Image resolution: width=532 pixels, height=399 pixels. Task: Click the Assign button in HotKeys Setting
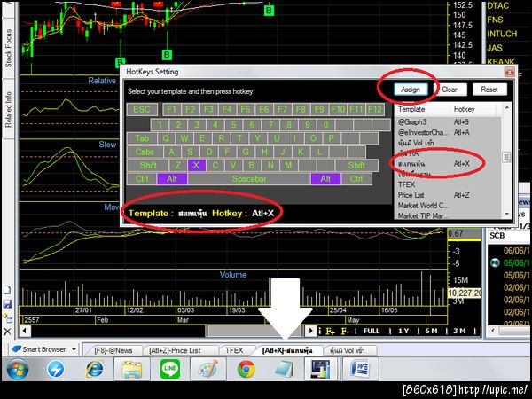click(x=411, y=90)
